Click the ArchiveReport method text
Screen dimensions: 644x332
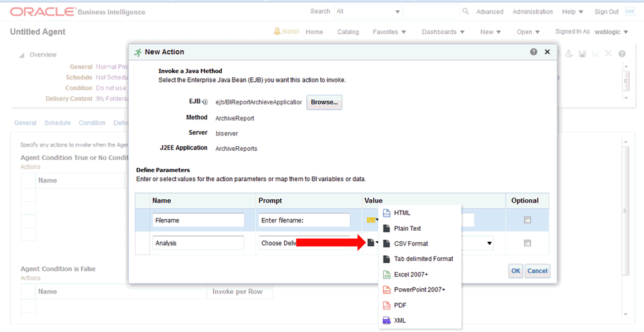235,119
